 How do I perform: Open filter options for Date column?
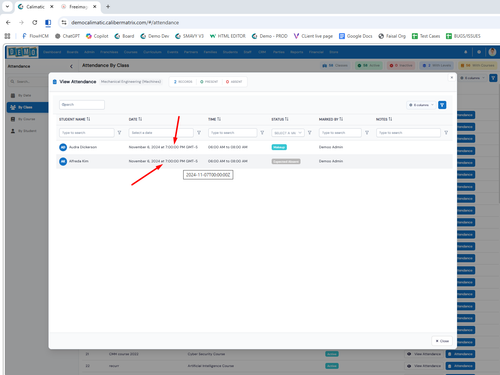point(199,133)
